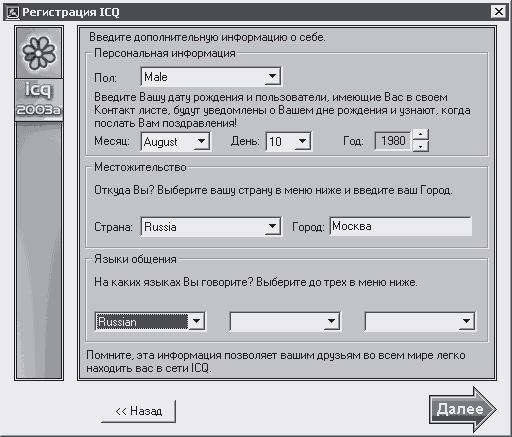The image size is (512, 437).
Task: Click the ICQ flower logo
Action: click(39, 53)
